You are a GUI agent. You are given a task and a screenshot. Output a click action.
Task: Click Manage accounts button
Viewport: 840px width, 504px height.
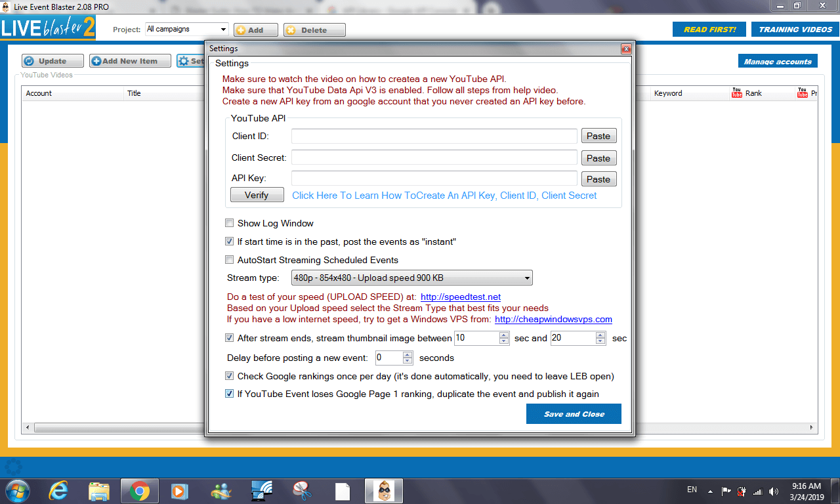tap(778, 62)
